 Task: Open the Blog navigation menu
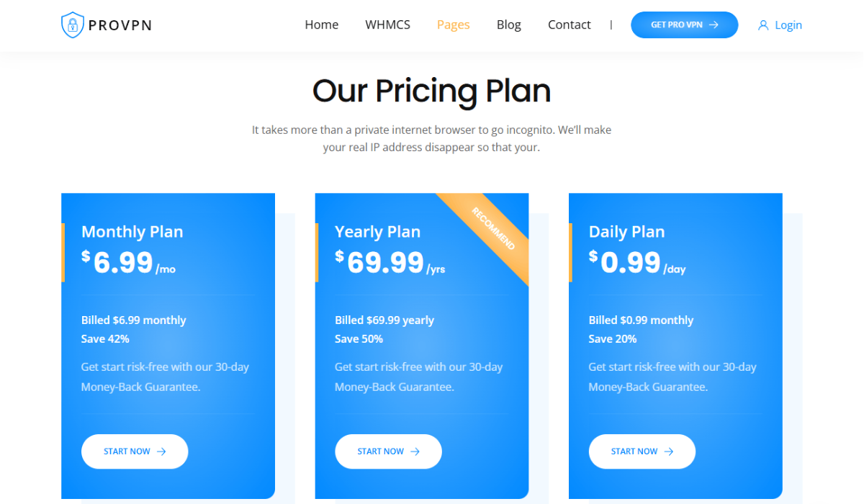tap(508, 24)
